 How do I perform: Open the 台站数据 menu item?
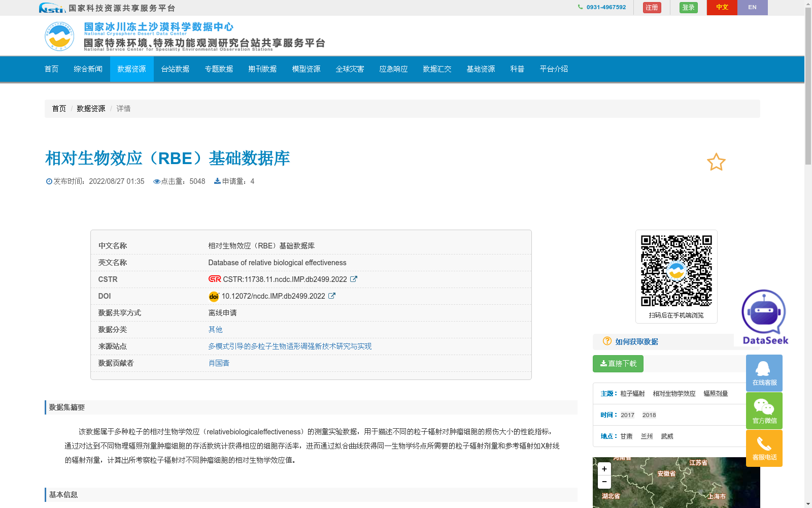tap(176, 69)
